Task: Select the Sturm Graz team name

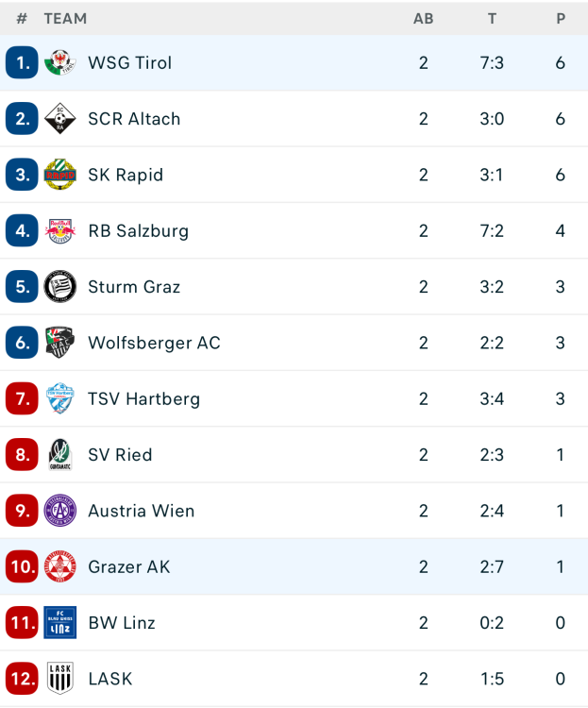Action: [134, 287]
